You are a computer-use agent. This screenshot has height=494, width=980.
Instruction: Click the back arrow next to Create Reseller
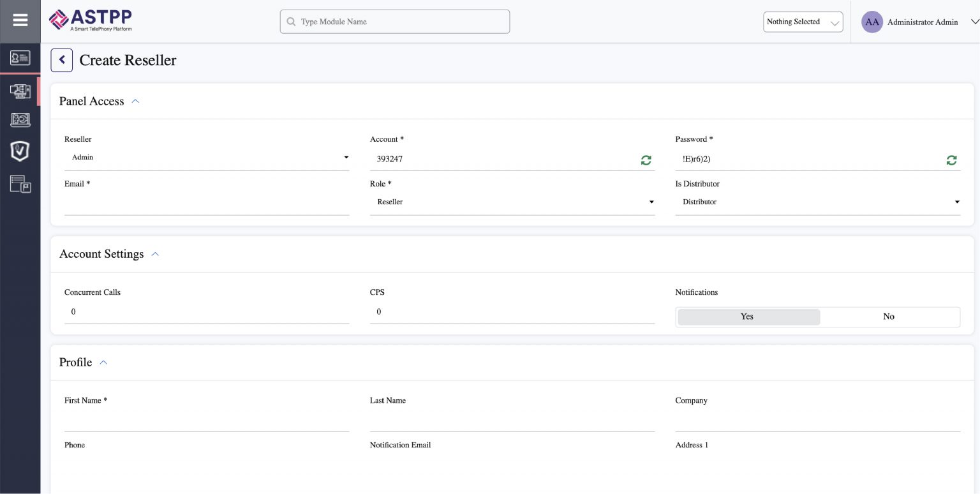[61, 59]
